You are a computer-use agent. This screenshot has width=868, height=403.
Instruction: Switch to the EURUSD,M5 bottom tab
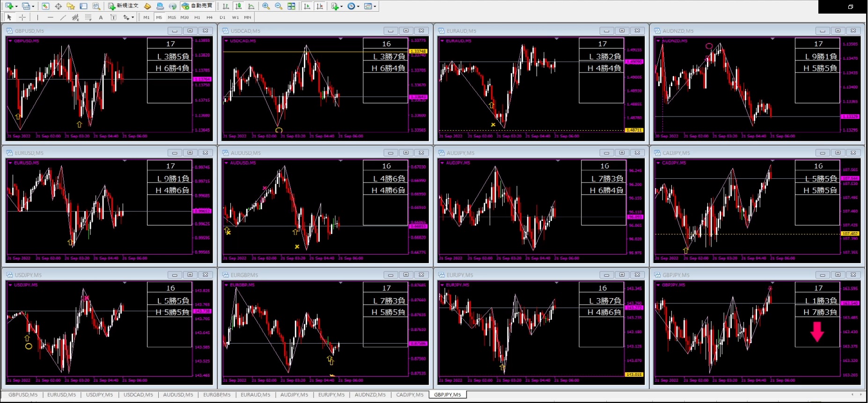[x=61, y=395]
